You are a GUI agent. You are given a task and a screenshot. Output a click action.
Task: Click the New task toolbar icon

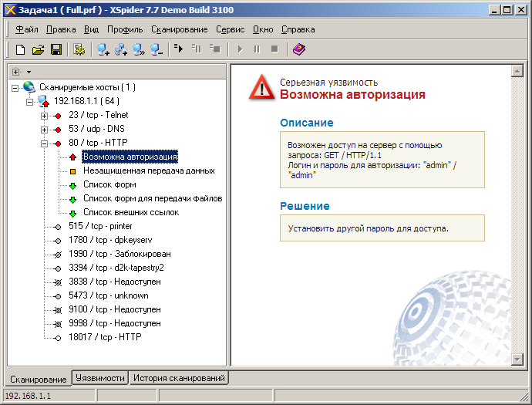click(x=20, y=49)
